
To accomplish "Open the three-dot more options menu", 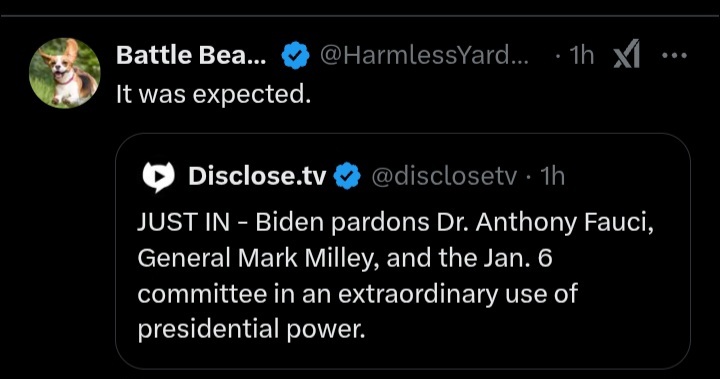I will (675, 56).
